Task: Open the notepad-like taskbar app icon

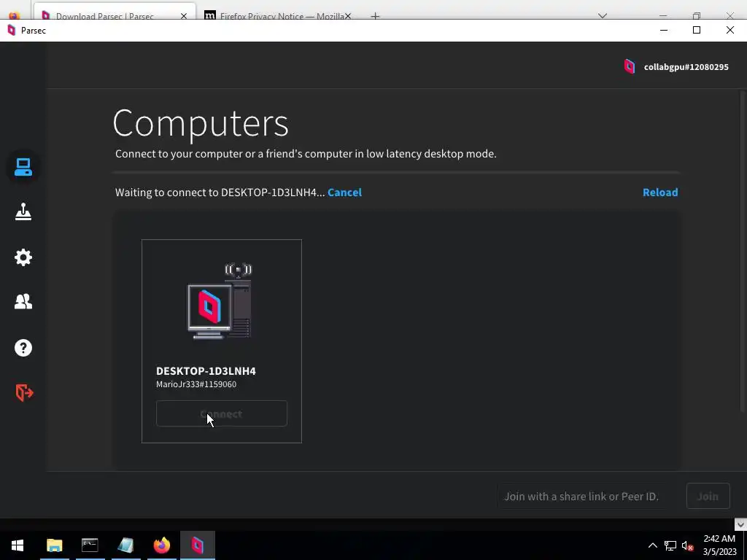Action: point(125,545)
